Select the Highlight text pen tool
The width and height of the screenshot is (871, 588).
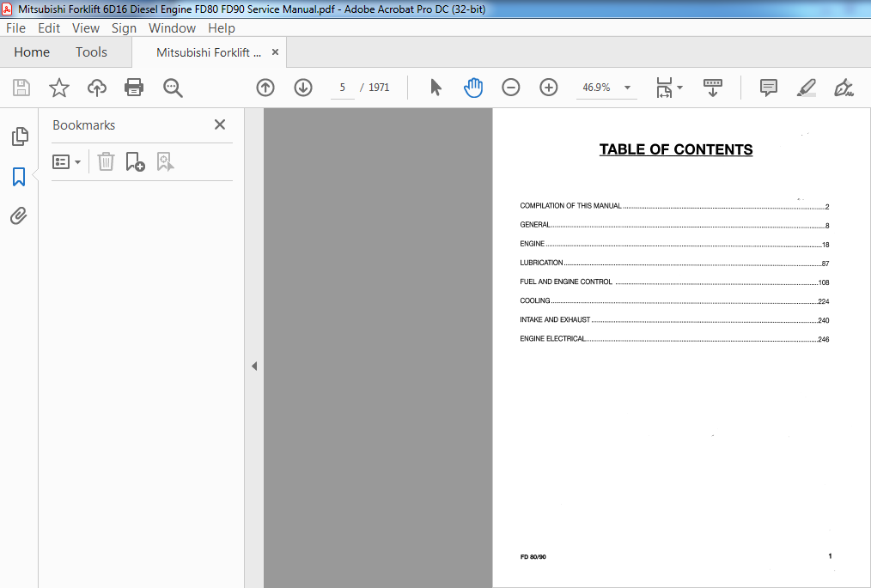tap(806, 88)
